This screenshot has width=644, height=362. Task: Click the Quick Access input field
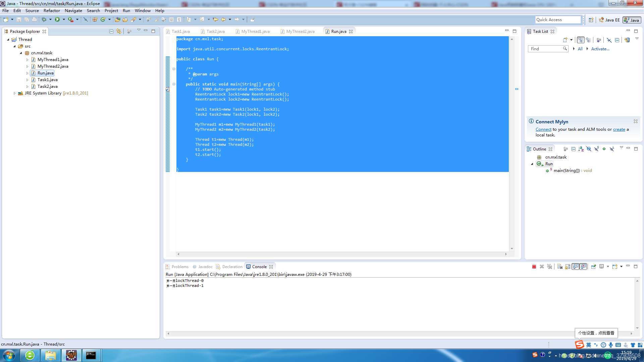558,20
